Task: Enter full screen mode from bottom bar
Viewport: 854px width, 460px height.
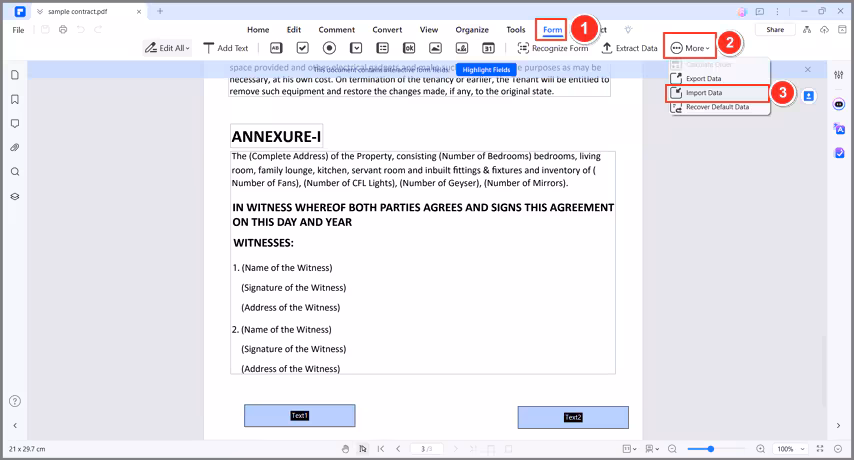Action: tap(820, 449)
